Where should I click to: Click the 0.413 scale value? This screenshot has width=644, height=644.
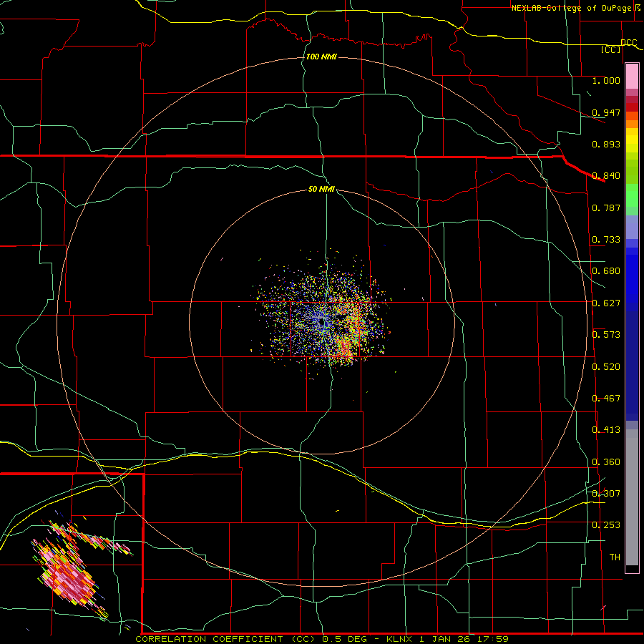(x=606, y=430)
